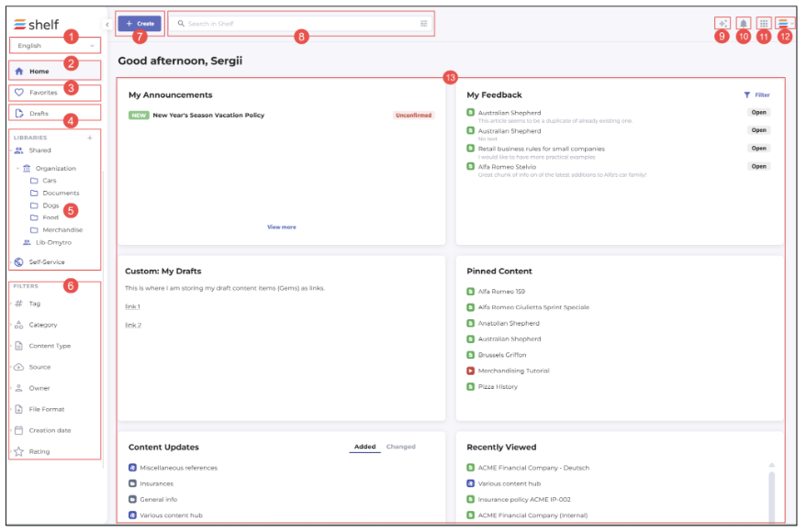Screen dimensions: 806x532
Task: Open link 1 in My Drafts
Action: pos(132,306)
